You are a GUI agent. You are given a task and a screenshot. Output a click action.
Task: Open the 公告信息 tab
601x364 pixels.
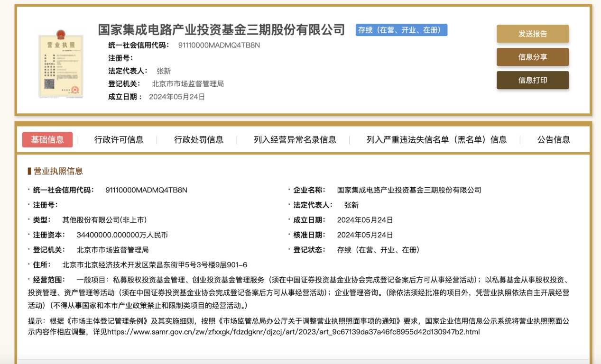554,140
